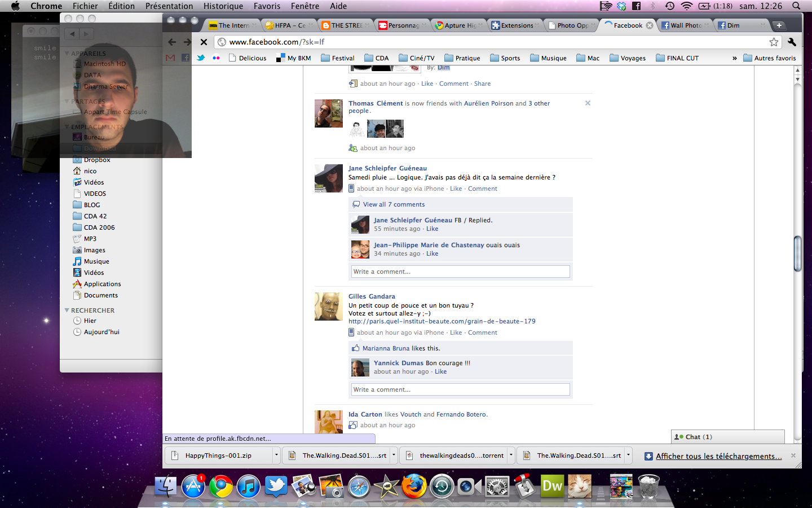The image size is (812, 508).
Task: Click Afficher tous les téléchargements link
Action: coord(718,456)
